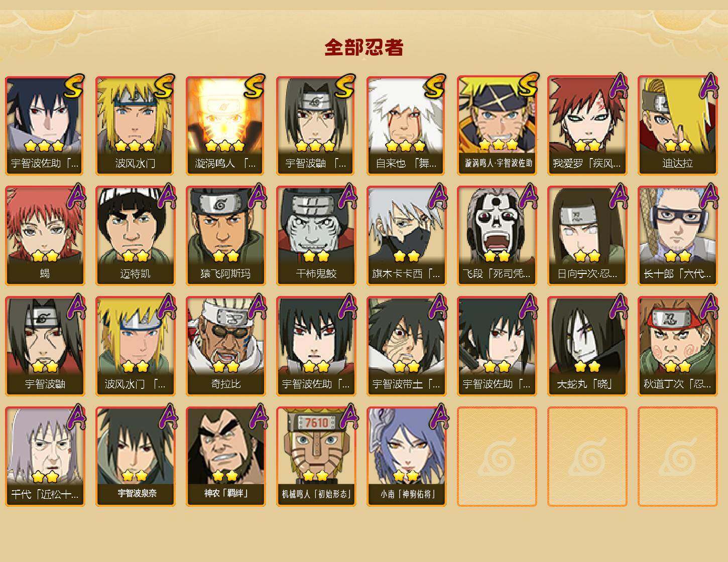The height and width of the screenshot is (562, 728).
Task: Open the 宇智波泉奈 ninja card
Action: point(135,457)
